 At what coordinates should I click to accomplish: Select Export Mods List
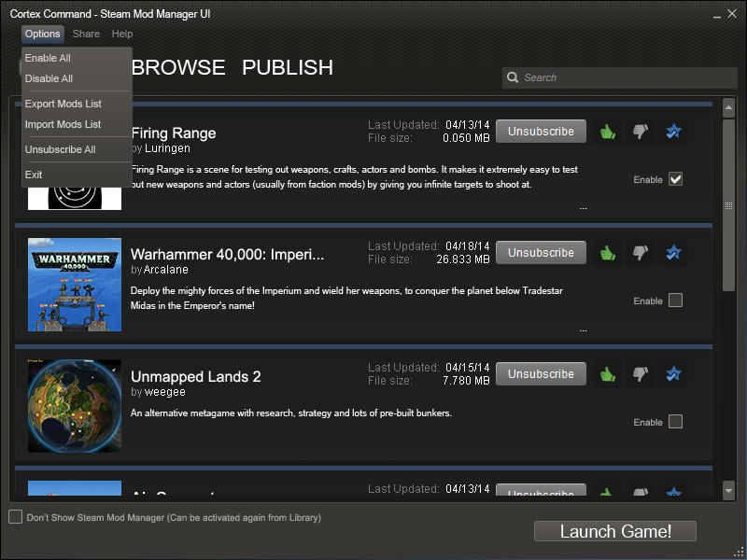click(x=63, y=104)
